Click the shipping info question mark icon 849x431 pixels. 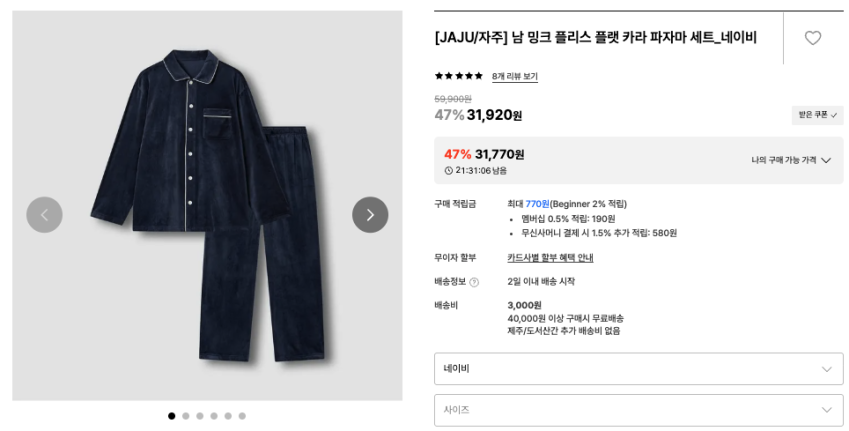point(474,282)
